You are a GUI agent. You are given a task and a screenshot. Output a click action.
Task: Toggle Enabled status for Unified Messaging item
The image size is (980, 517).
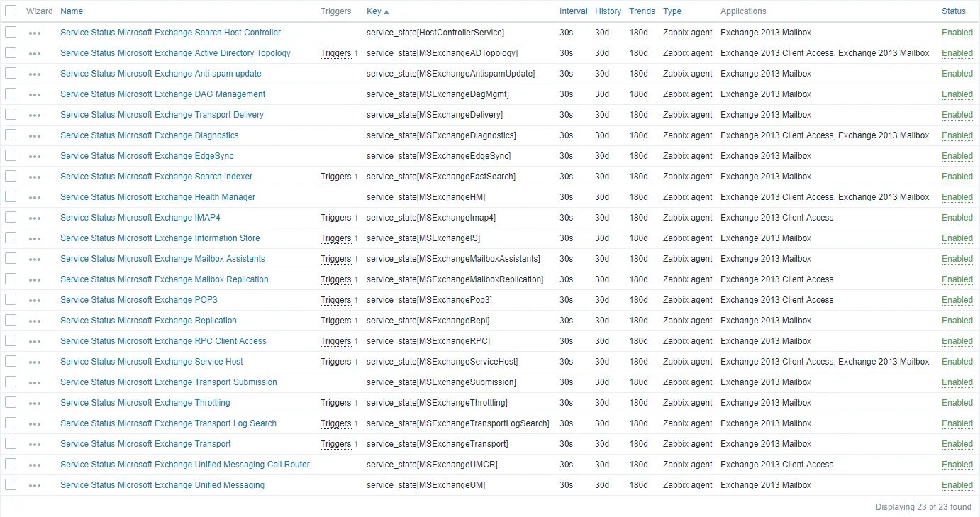point(957,485)
